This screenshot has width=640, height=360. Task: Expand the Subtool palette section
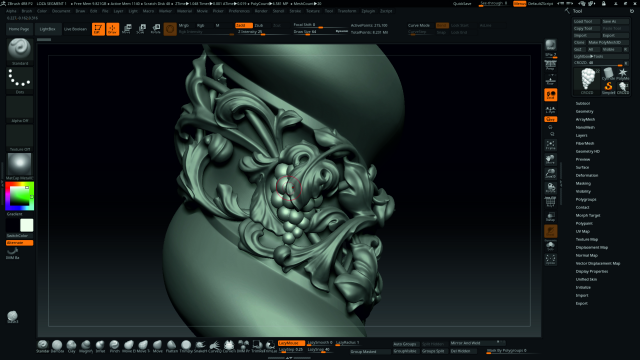583,104
